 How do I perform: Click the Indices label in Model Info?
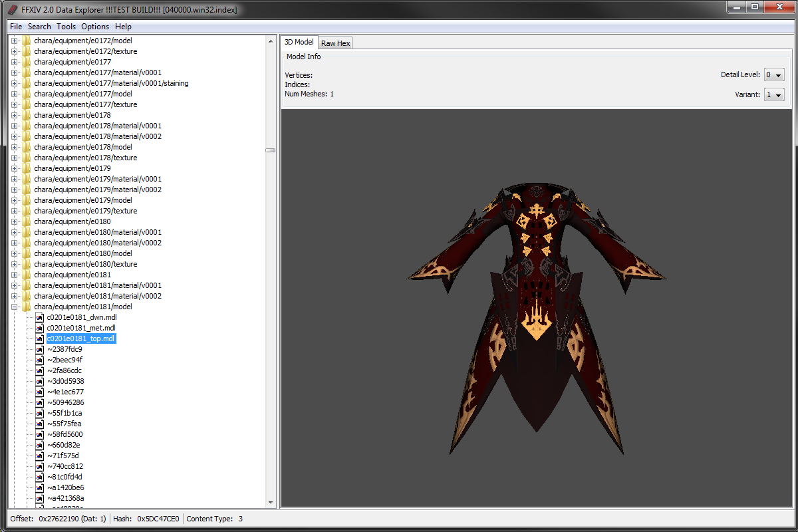point(297,84)
